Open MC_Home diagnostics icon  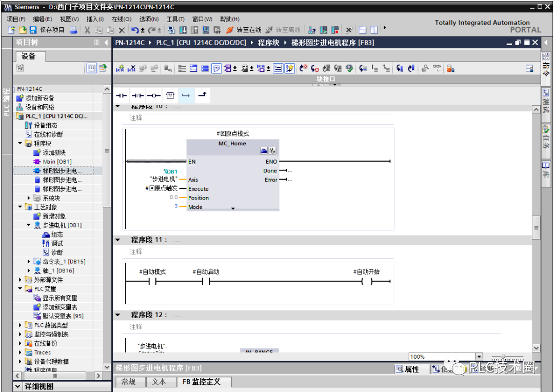pyautogui.click(x=272, y=150)
